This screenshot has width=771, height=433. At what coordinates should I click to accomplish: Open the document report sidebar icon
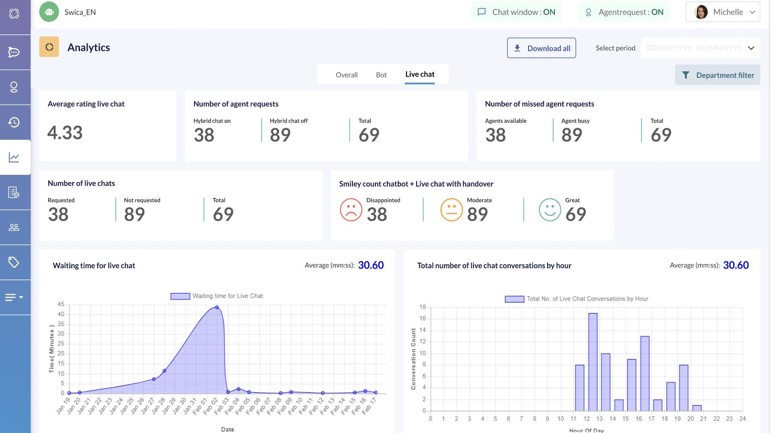point(14,192)
